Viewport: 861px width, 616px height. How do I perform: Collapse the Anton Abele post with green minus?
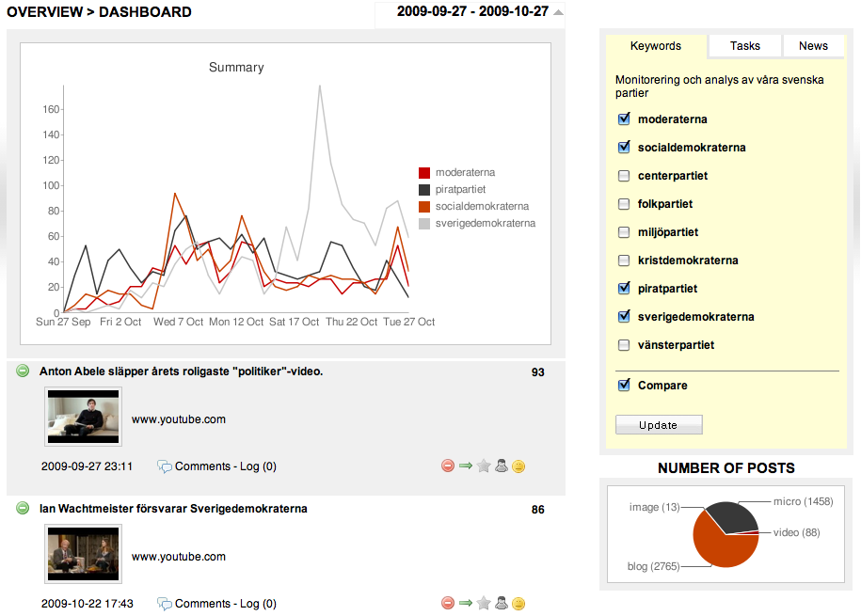point(23,371)
